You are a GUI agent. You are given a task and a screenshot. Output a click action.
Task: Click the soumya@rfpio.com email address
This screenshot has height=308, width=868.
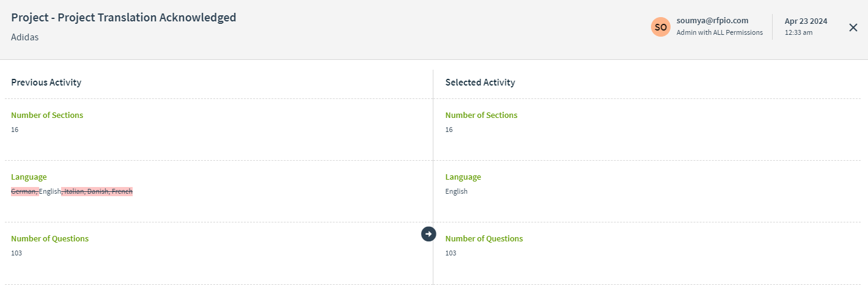pyautogui.click(x=712, y=21)
